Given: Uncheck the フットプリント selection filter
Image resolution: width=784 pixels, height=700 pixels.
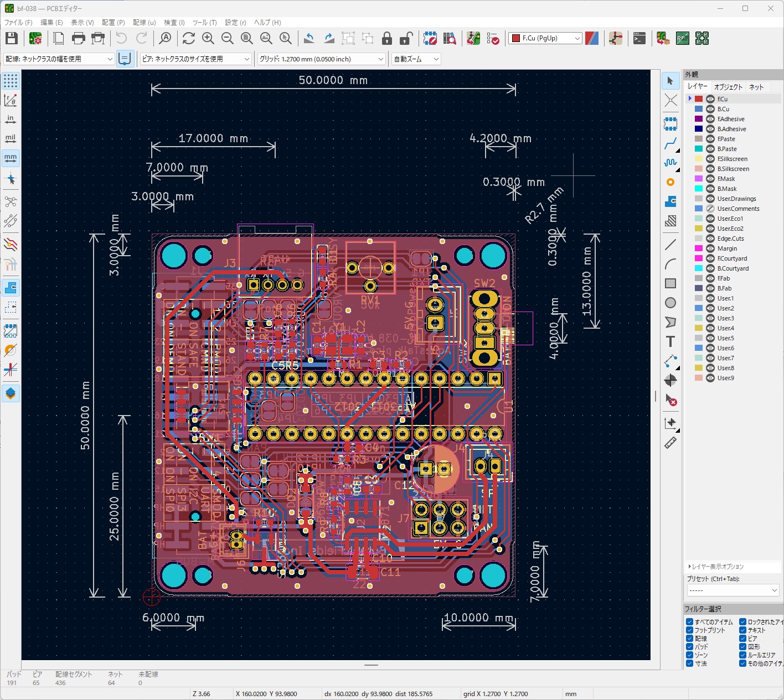Looking at the screenshot, I should coord(690,630).
